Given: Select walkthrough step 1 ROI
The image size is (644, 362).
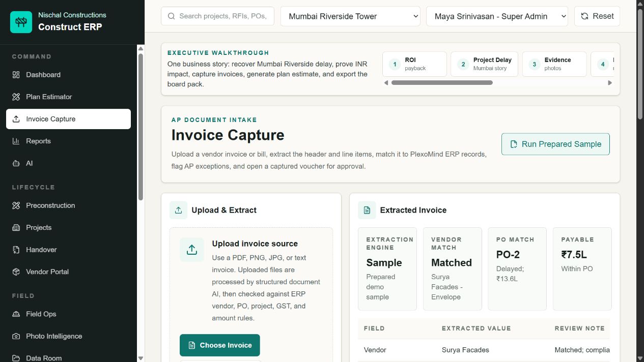Looking at the screenshot, I should coord(415,64).
